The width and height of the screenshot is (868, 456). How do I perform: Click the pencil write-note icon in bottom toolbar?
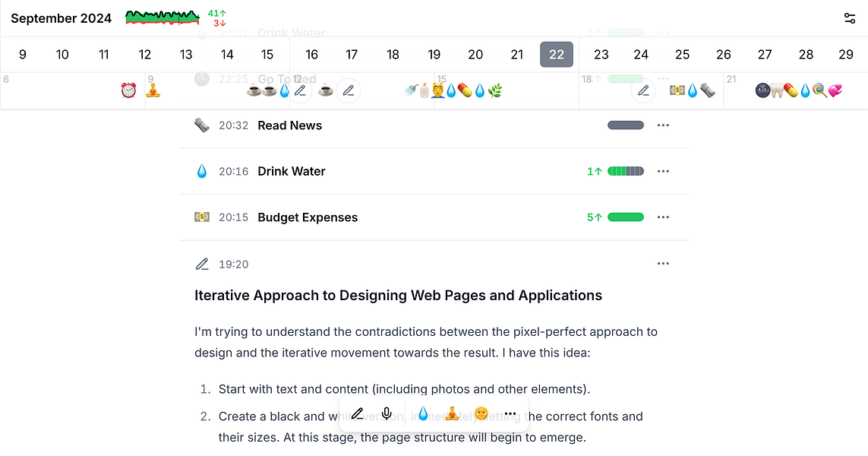point(358,414)
